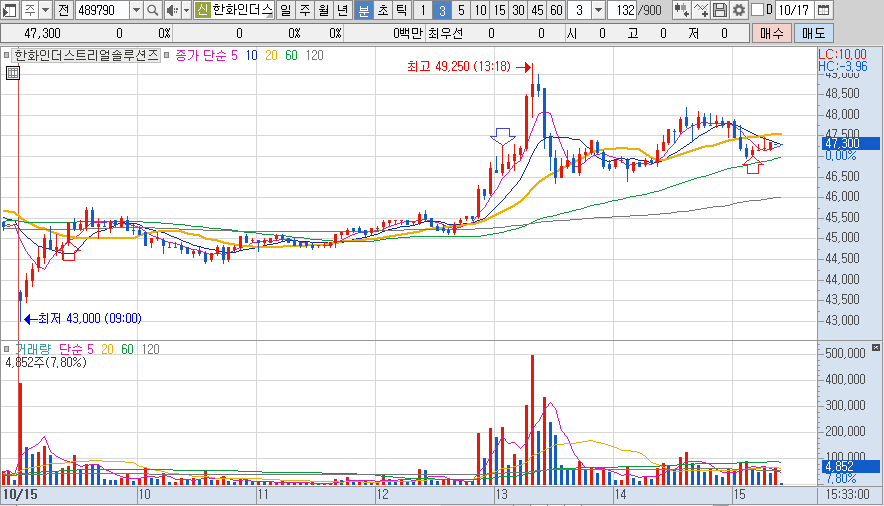Click the marker before 종가 단순 legend
884x506 pixels.
167,55
